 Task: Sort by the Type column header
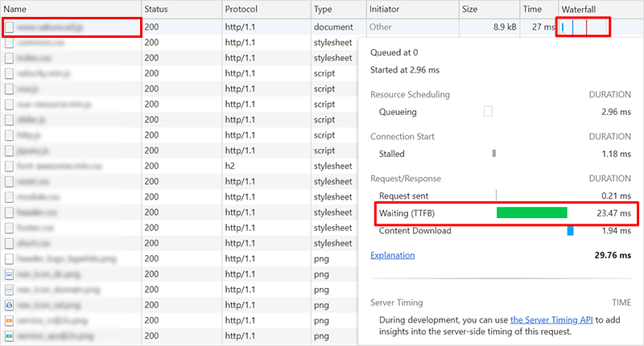pyautogui.click(x=324, y=9)
